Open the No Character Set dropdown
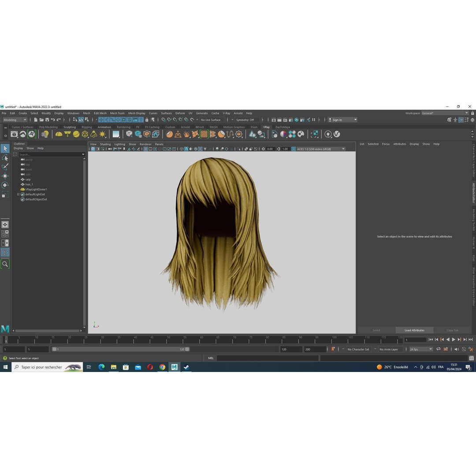476x476 pixels. tap(358, 350)
